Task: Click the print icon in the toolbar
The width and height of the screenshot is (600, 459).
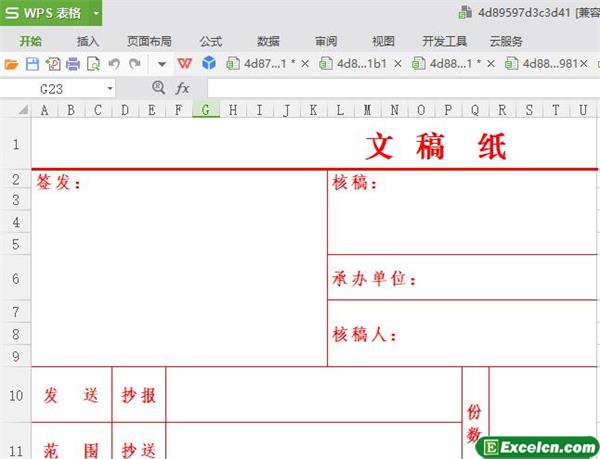Action: click(x=73, y=64)
